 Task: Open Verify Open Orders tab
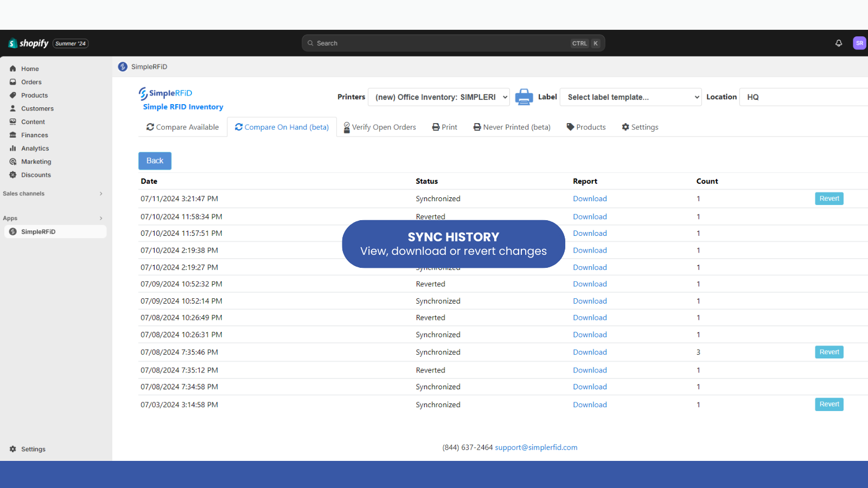point(380,127)
